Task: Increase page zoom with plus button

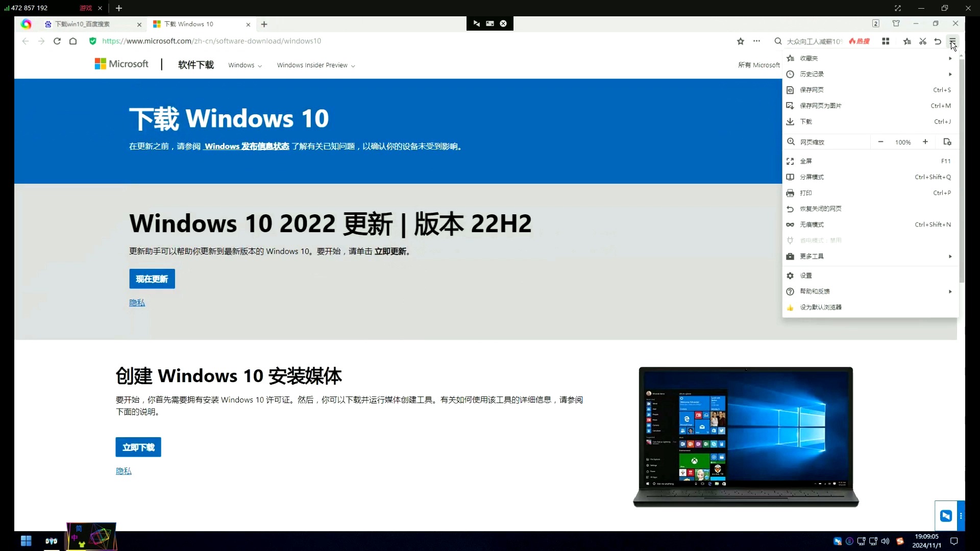Action: (x=925, y=142)
